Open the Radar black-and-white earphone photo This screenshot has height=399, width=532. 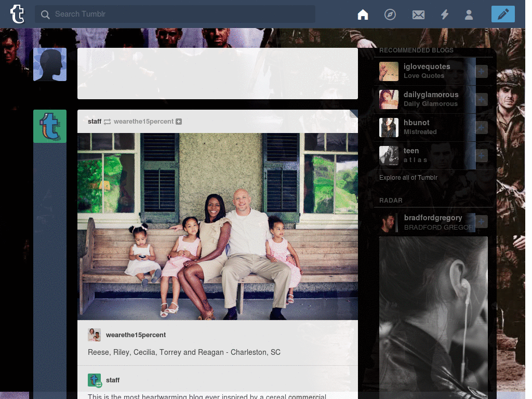pyautogui.click(x=433, y=317)
